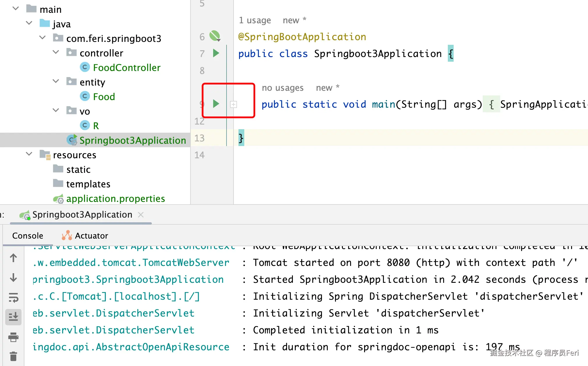Toggle soft-wrap in console toolbar
The height and width of the screenshot is (366, 588).
(x=13, y=297)
